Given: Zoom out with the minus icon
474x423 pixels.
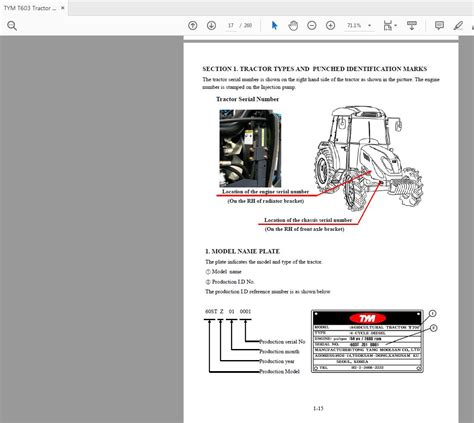Looking at the screenshot, I should click(x=312, y=25).
